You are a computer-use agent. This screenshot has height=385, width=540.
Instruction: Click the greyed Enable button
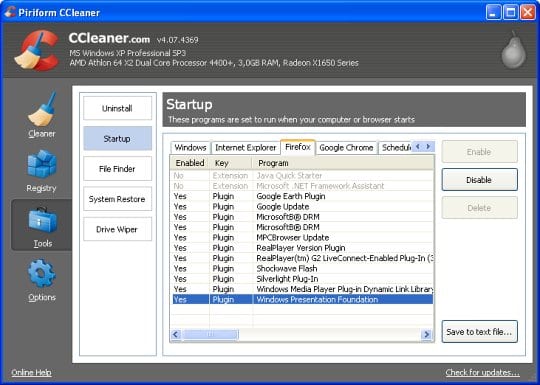click(x=479, y=152)
